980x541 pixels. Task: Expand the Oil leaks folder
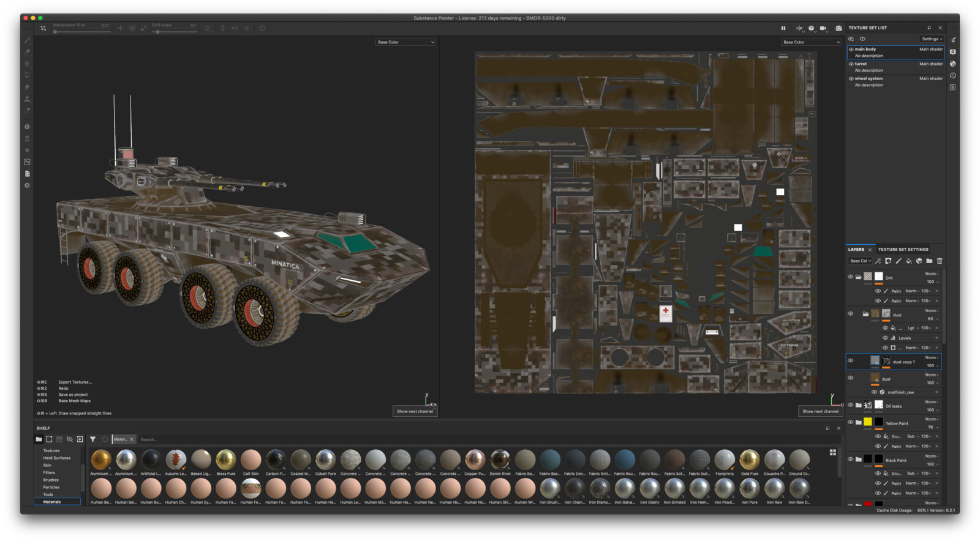point(859,405)
